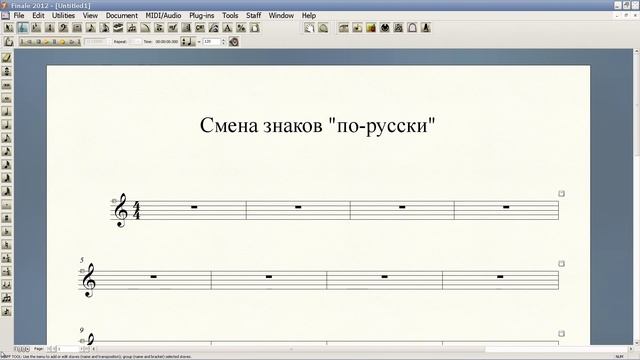Select the Selection tool arrow icon
This screenshot has height=360, width=640.
9,28
